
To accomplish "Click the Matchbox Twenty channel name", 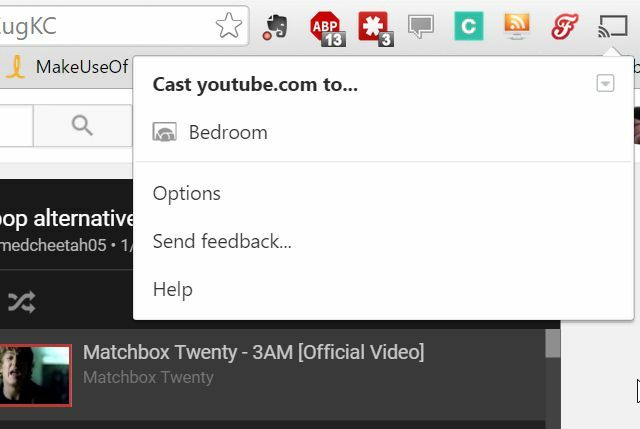I will [x=148, y=377].
